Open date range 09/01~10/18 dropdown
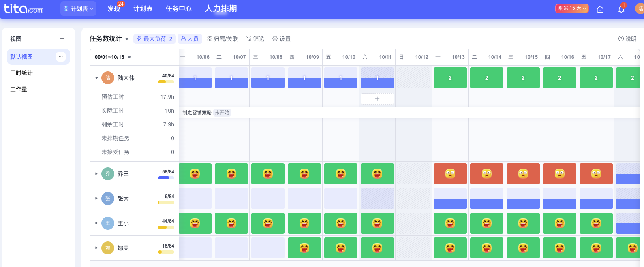 pos(113,57)
